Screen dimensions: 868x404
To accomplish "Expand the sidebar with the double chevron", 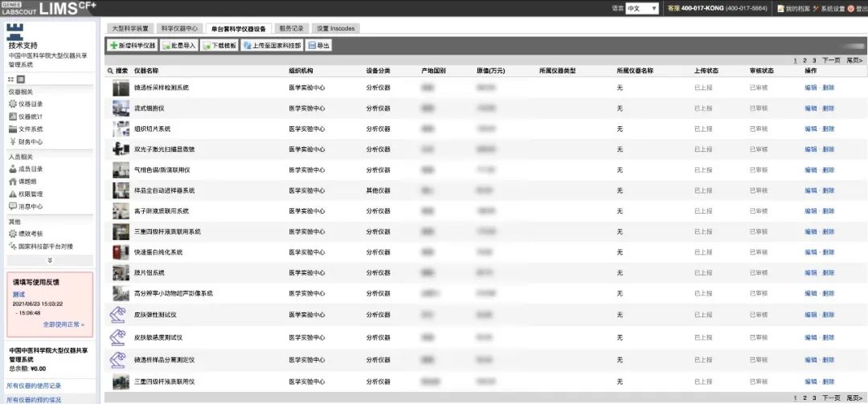I will click(x=50, y=260).
